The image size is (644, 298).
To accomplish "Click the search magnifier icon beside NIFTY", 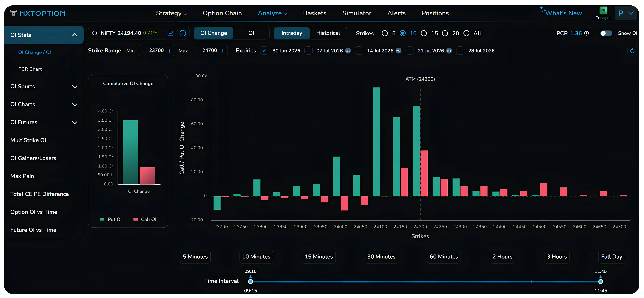I will point(95,33).
